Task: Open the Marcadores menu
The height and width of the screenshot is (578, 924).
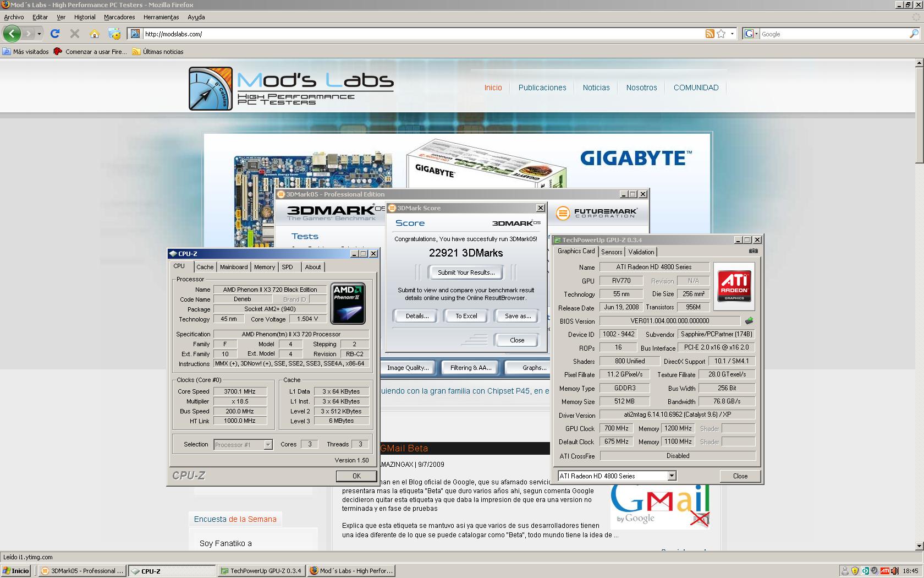Action: coord(119,17)
